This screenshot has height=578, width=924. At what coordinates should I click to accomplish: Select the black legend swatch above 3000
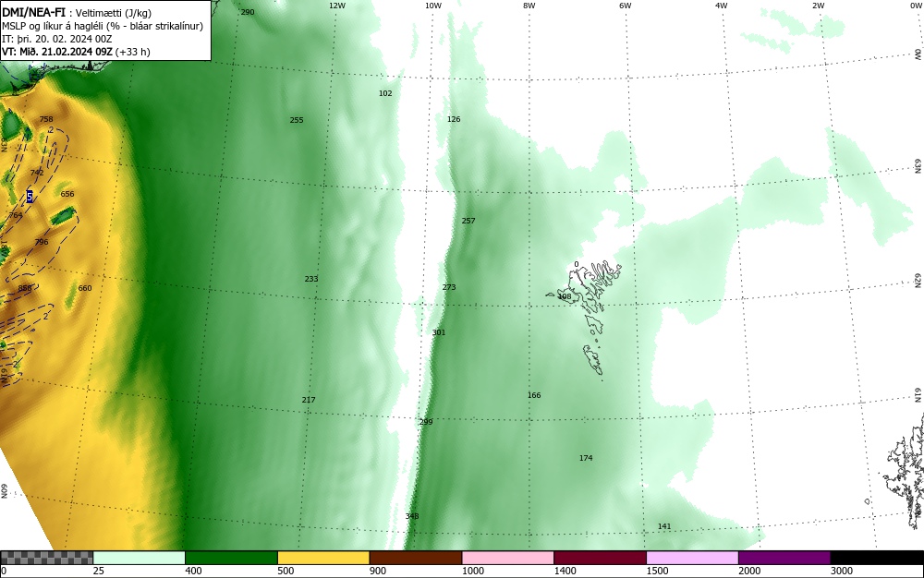click(877, 558)
